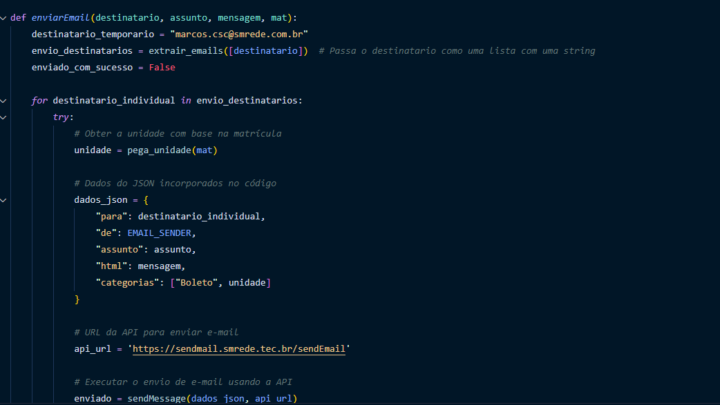The height and width of the screenshot is (405, 720).
Task: Click the try keyword
Action: 61,117
